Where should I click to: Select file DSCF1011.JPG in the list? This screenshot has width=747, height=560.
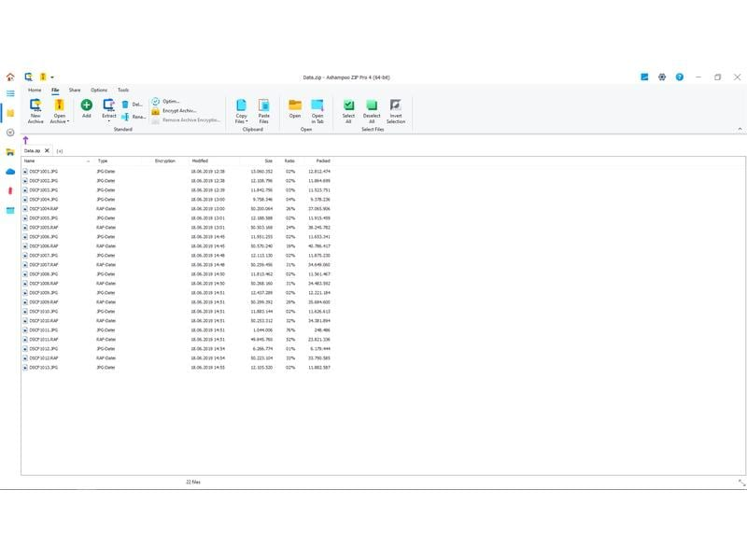click(x=43, y=330)
